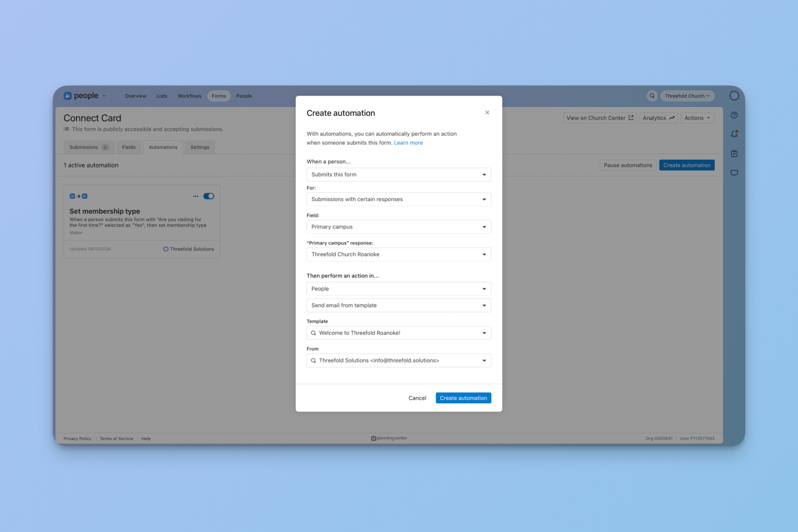798x532 pixels.
Task: Open the People nav item in top bar
Action: click(x=244, y=96)
